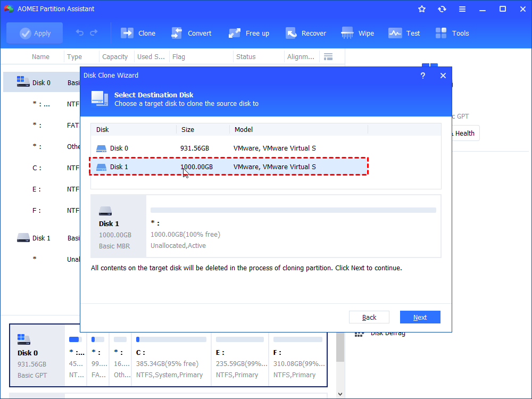Viewport: 532px width, 399px height.
Task: Open the column layout options icon
Action: [x=328, y=56]
